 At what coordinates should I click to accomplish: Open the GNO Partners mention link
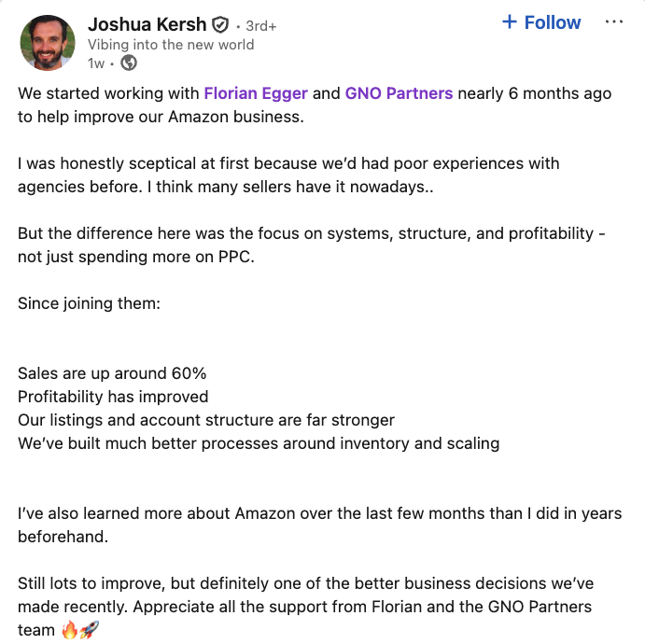click(x=399, y=93)
